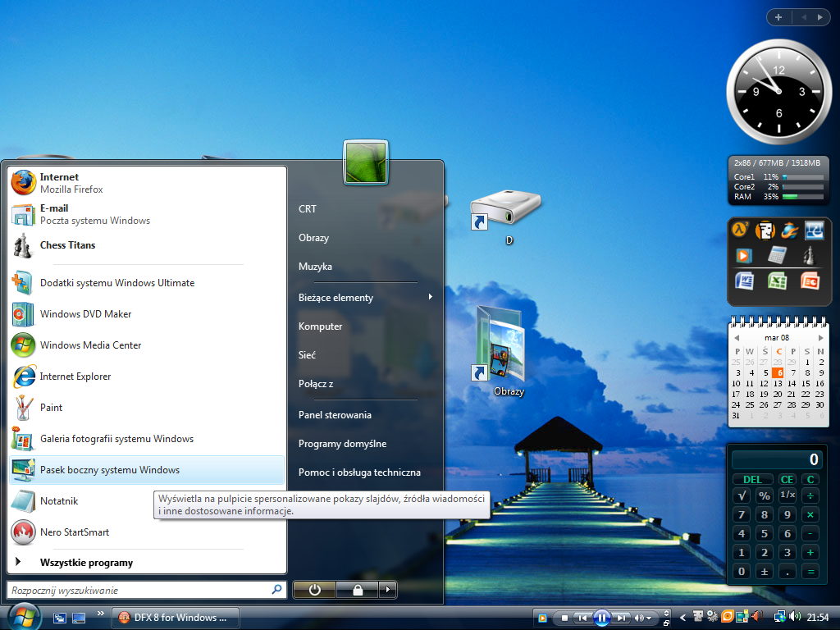The height and width of the screenshot is (630, 840).
Task: Expand Wszystkie programy list
Action: [x=85, y=563]
